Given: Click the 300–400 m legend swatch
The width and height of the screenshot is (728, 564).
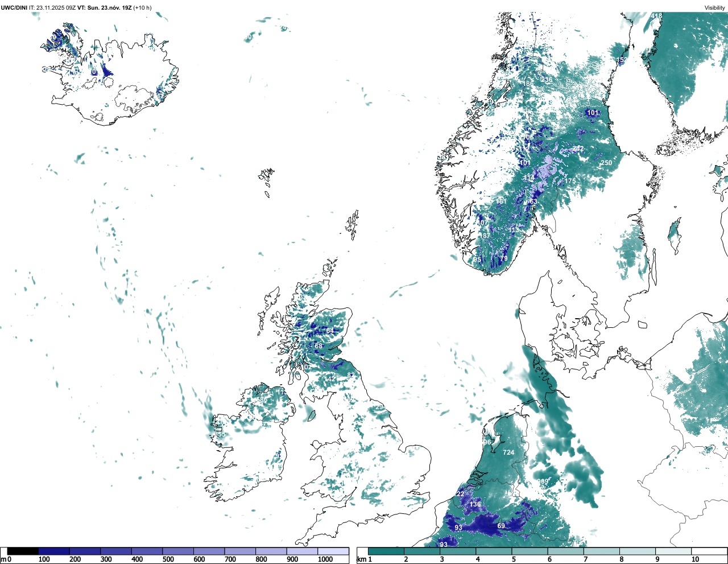Looking at the screenshot, I should (116, 551).
